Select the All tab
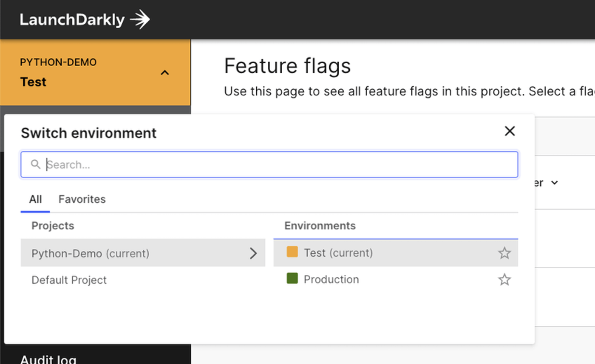 tap(35, 199)
